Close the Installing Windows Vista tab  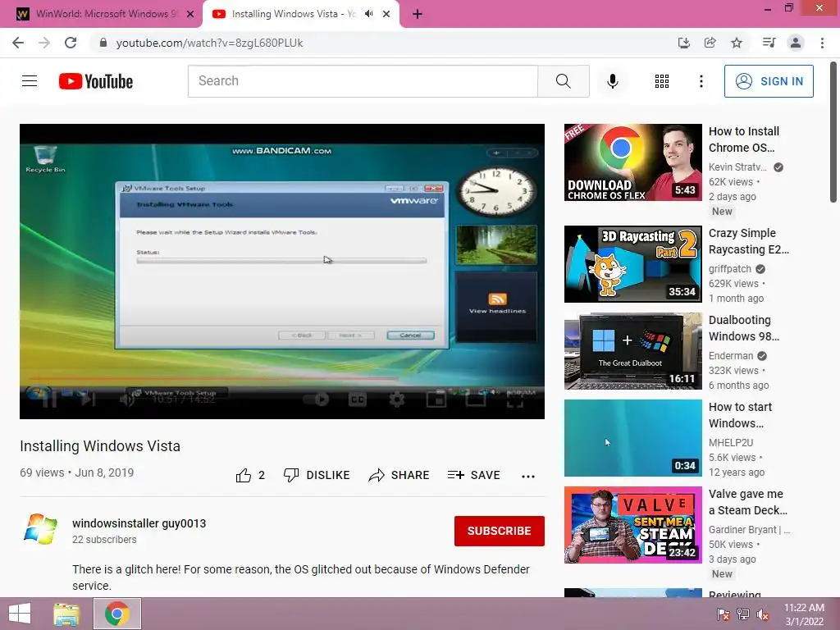[x=386, y=14]
